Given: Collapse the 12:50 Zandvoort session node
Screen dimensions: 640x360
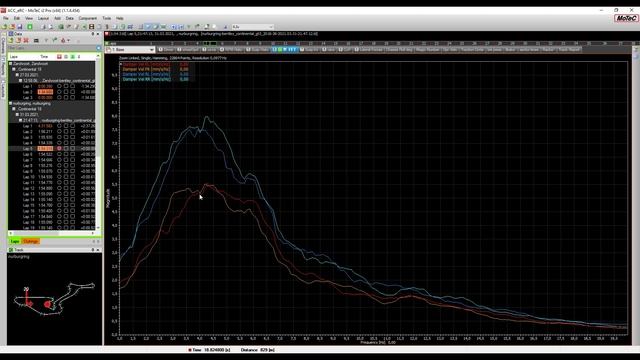Looking at the screenshot, I should coord(20,81).
